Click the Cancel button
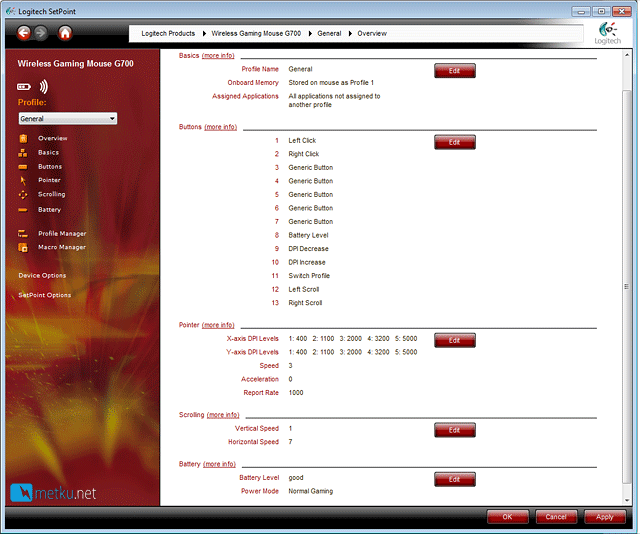 pos(556,517)
